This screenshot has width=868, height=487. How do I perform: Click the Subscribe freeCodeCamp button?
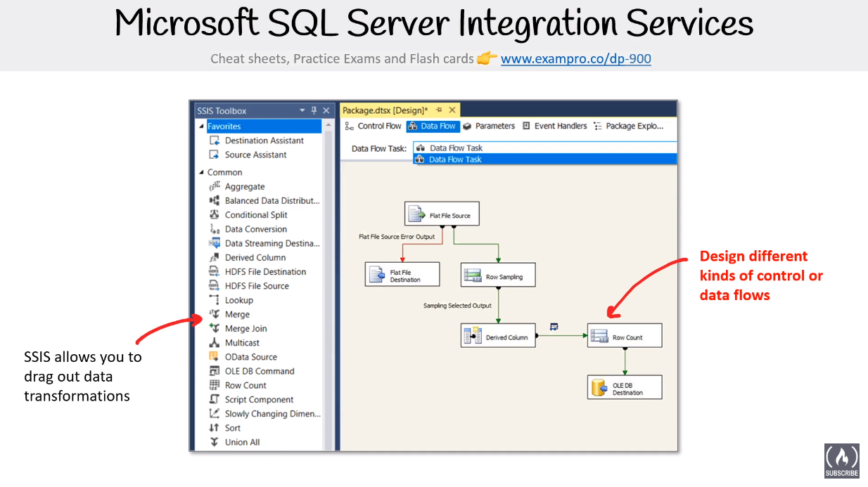pos(842,461)
